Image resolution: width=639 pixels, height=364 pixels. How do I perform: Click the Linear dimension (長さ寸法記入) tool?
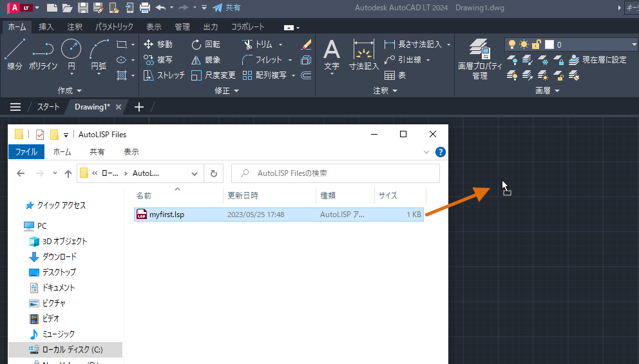(414, 44)
